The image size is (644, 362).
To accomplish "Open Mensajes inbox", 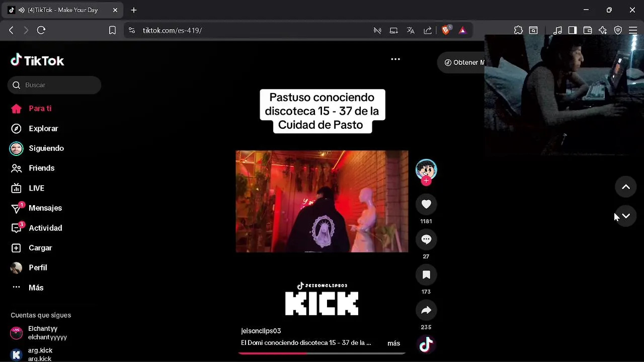I will pos(36,208).
